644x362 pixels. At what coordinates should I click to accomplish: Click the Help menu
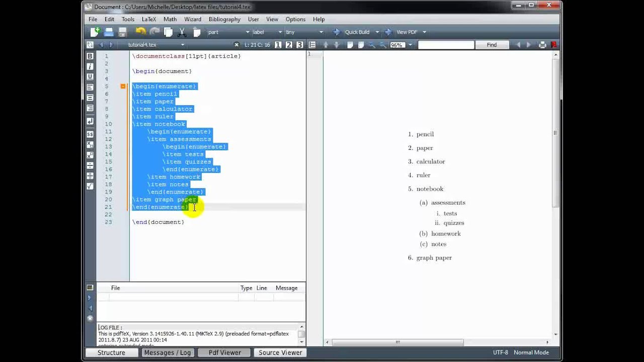tap(319, 19)
